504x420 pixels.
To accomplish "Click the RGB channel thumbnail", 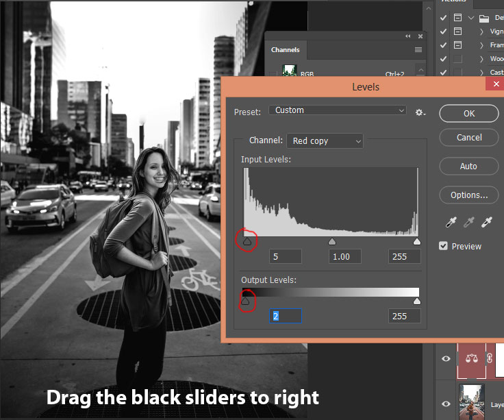I will pyautogui.click(x=289, y=71).
